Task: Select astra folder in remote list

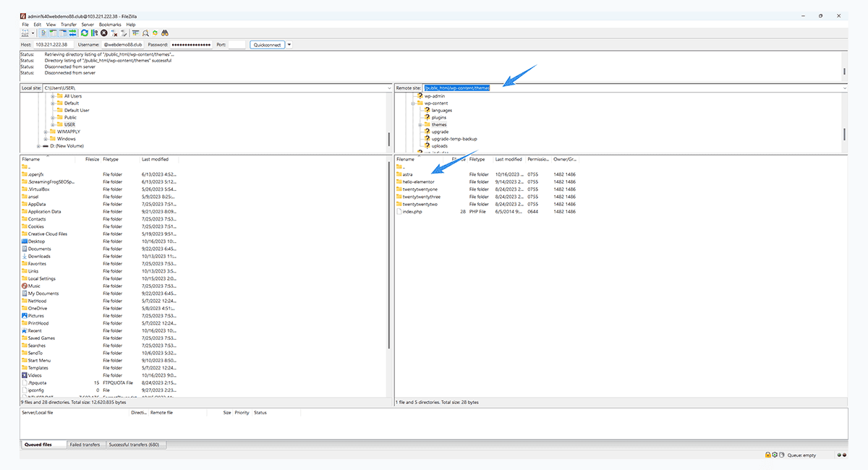Action: click(x=409, y=174)
